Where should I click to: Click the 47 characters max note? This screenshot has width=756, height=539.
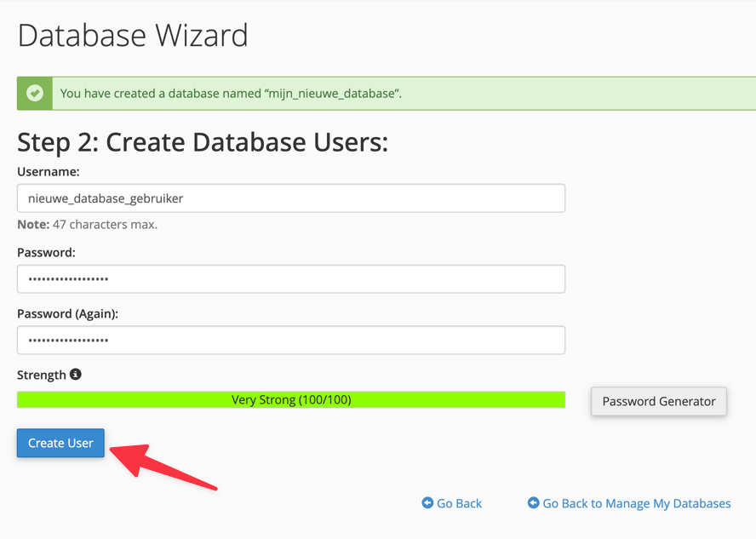coord(87,225)
